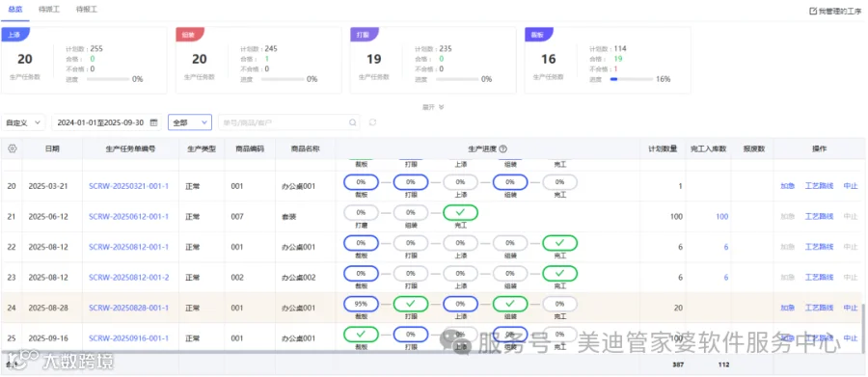The image size is (868, 377).
Task: Open task order SCRW-20250812-001-1
Action: pyautogui.click(x=129, y=247)
